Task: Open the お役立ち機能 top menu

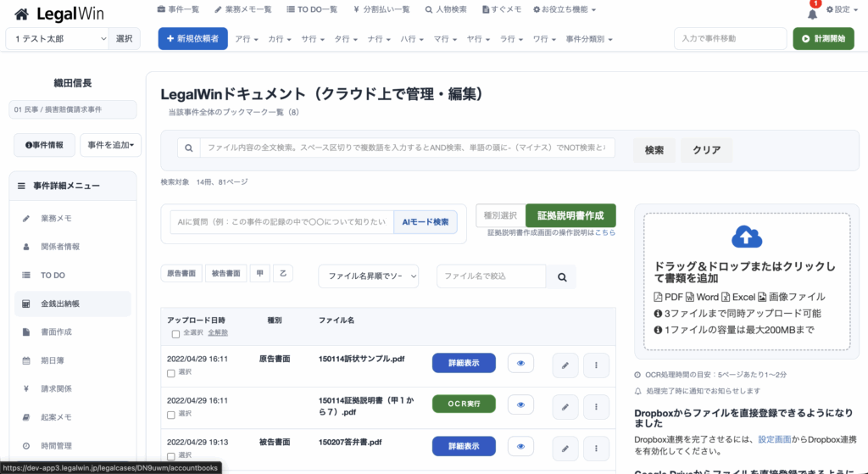Action: (564, 9)
